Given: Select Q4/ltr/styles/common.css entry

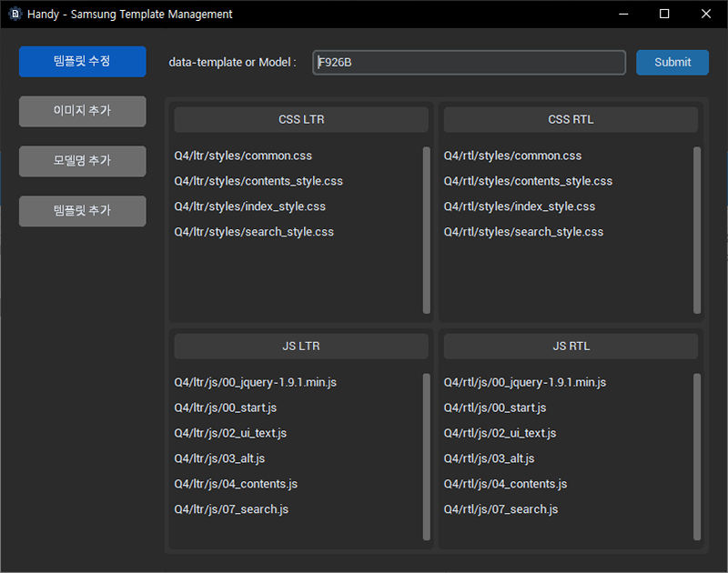Looking at the screenshot, I should pyautogui.click(x=243, y=156).
